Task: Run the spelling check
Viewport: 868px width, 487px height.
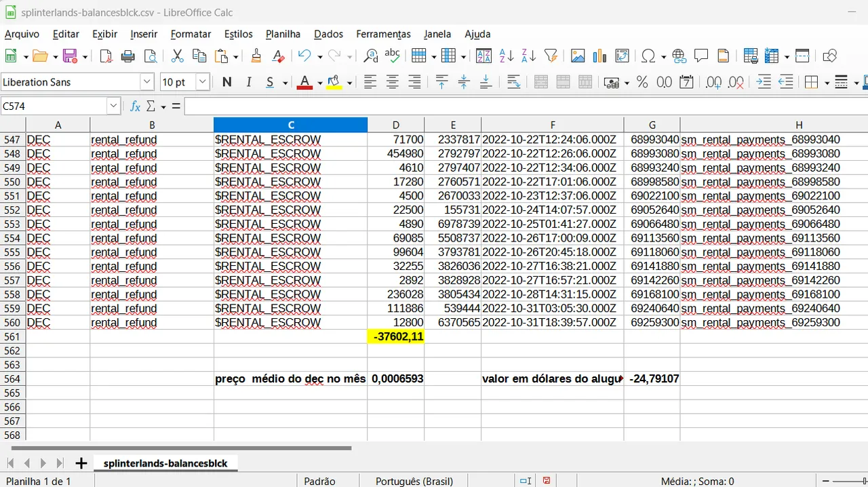Action: [392, 56]
